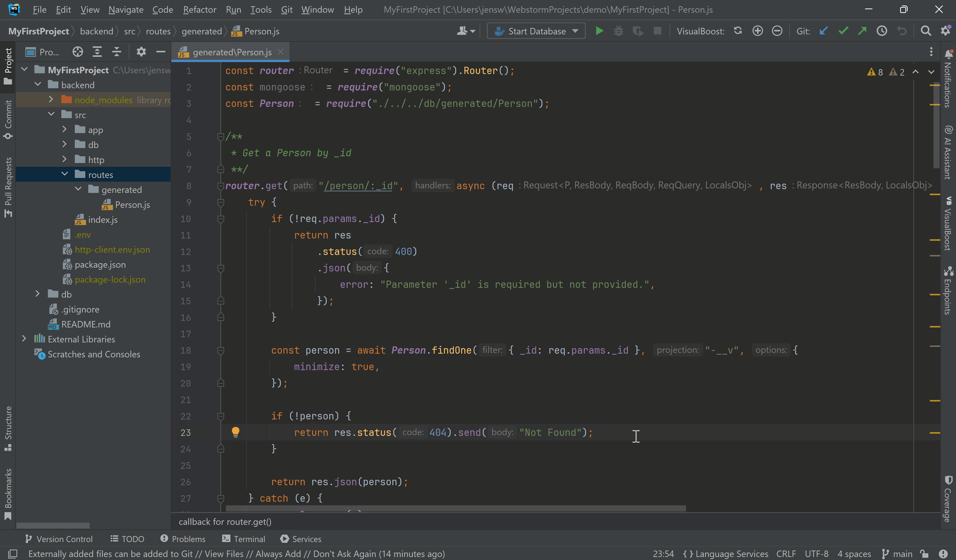Collapse the routes folder
Screen dimensions: 956x560
pyautogui.click(x=65, y=174)
